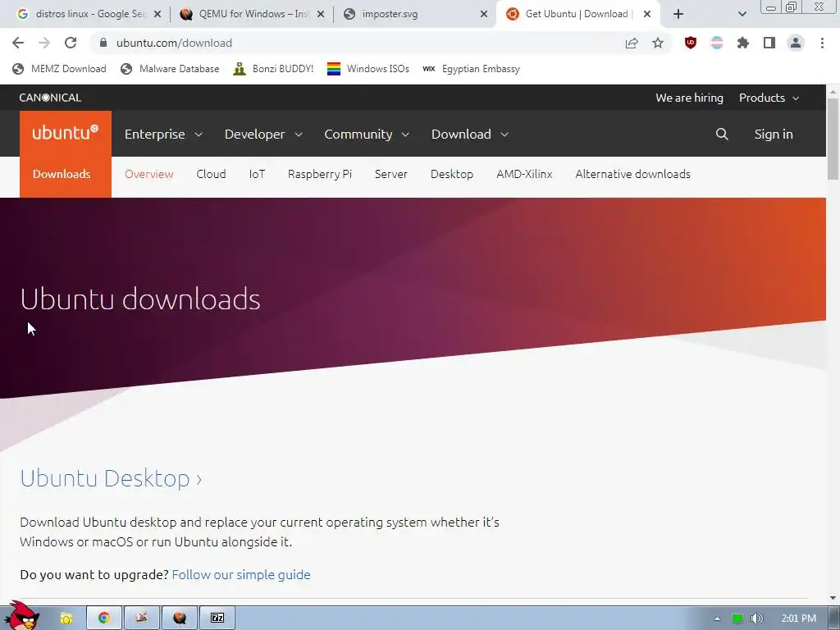The width and height of the screenshot is (840, 630).
Task: Open Egyptian Embassy bookmark
Action: (471, 69)
